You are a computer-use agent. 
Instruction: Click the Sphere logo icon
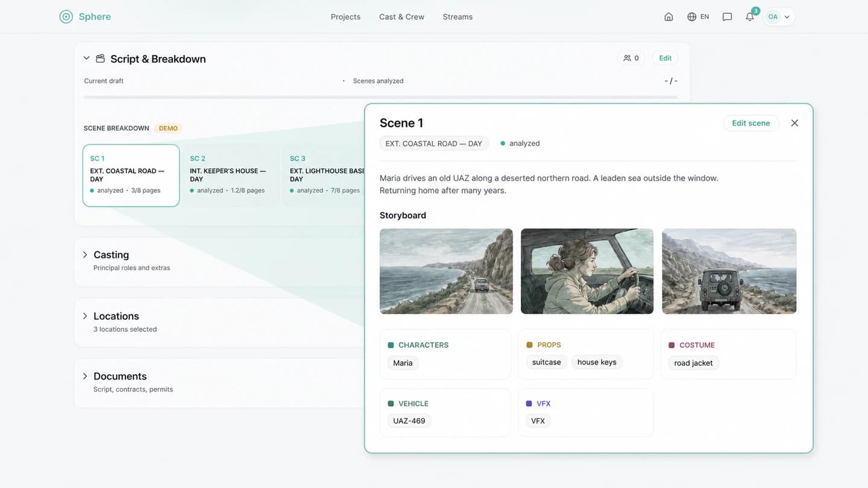pos(66,16)
